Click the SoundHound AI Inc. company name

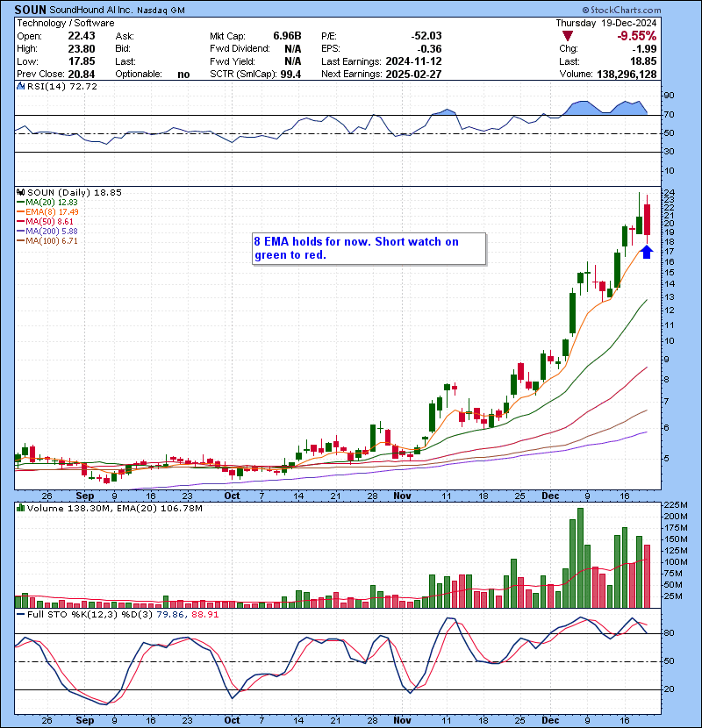[91, 10]
